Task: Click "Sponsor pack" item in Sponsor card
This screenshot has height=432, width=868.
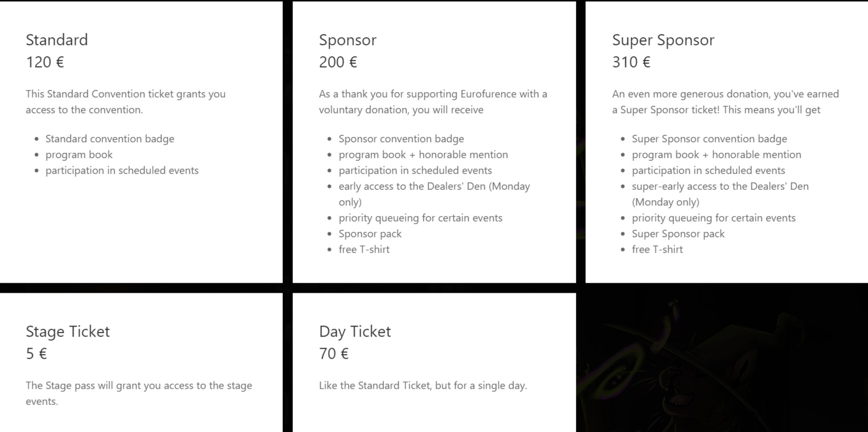Action: (x=370, y=234)
